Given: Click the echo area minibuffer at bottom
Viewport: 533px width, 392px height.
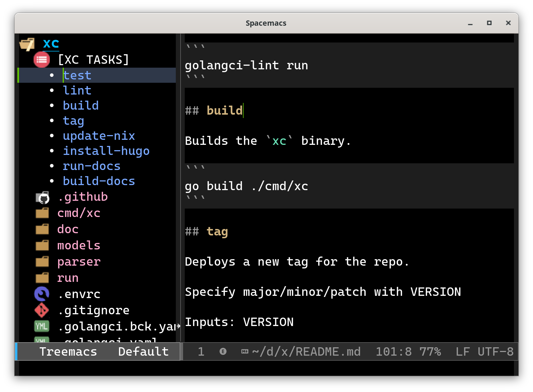Looking at the screenshot, I should coord(266,368).
